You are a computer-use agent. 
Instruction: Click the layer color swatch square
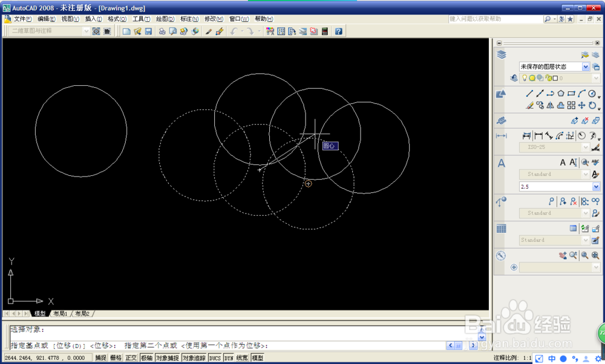pos(555,78)
